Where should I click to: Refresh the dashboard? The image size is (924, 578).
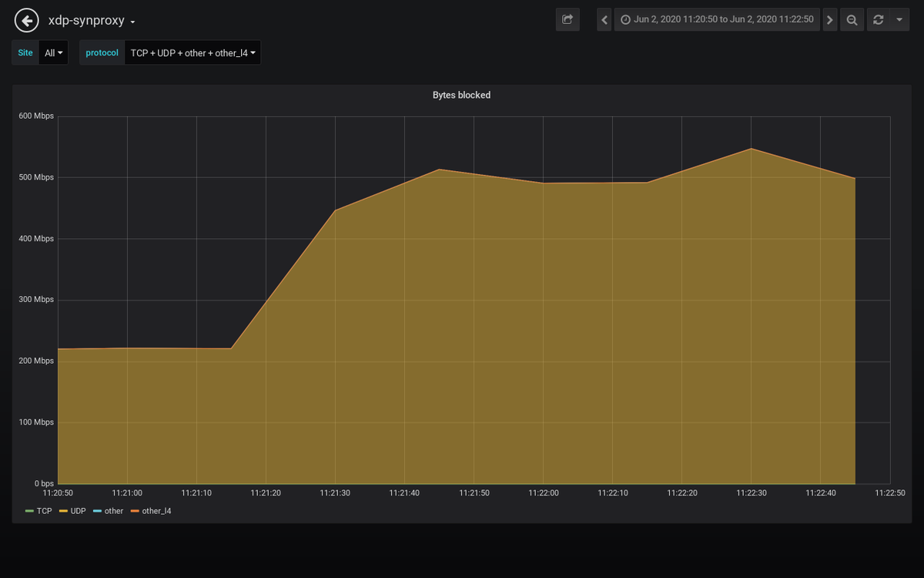(878, 19)
